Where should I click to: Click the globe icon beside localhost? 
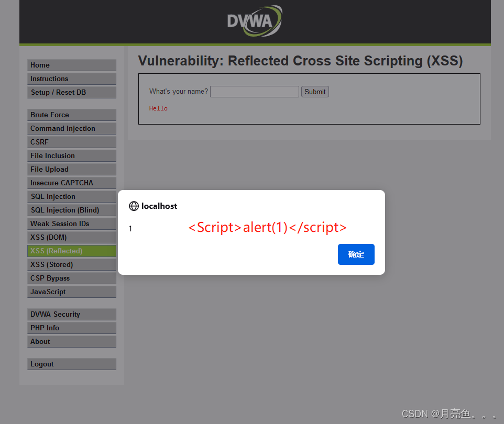pos(134,206)
